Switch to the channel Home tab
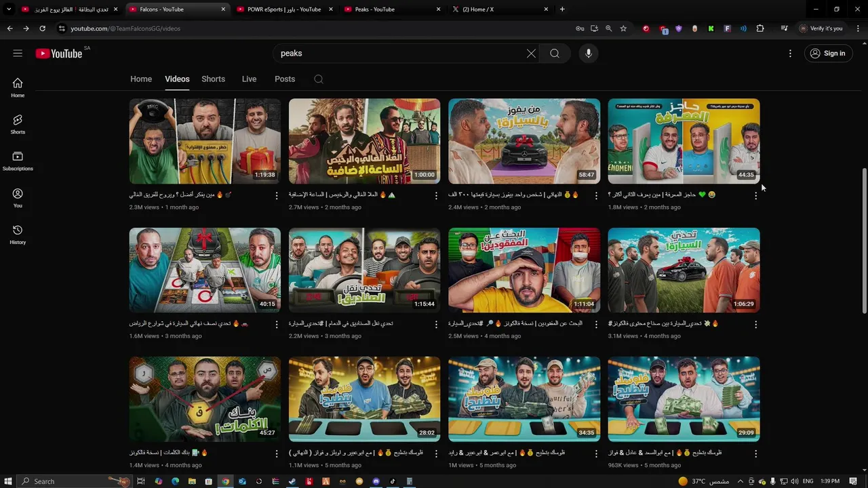Screen dimensions: 868x488 pos(141,79)
